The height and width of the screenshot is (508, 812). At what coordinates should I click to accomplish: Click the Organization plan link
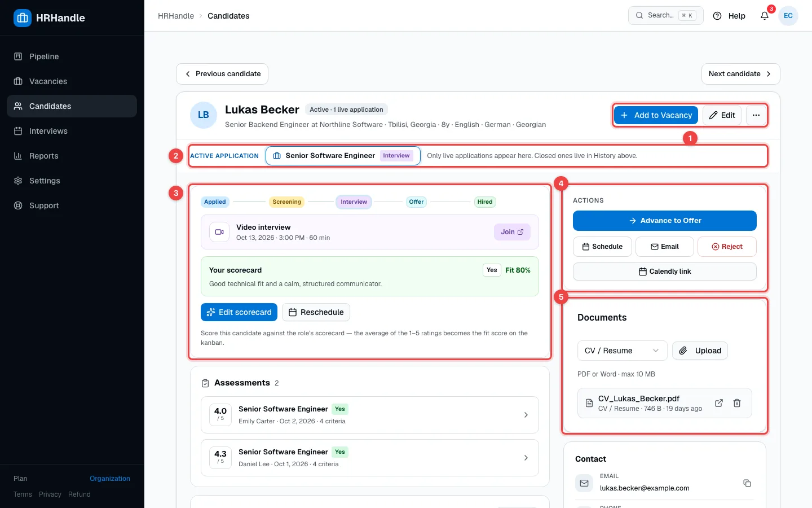[110, 479]
